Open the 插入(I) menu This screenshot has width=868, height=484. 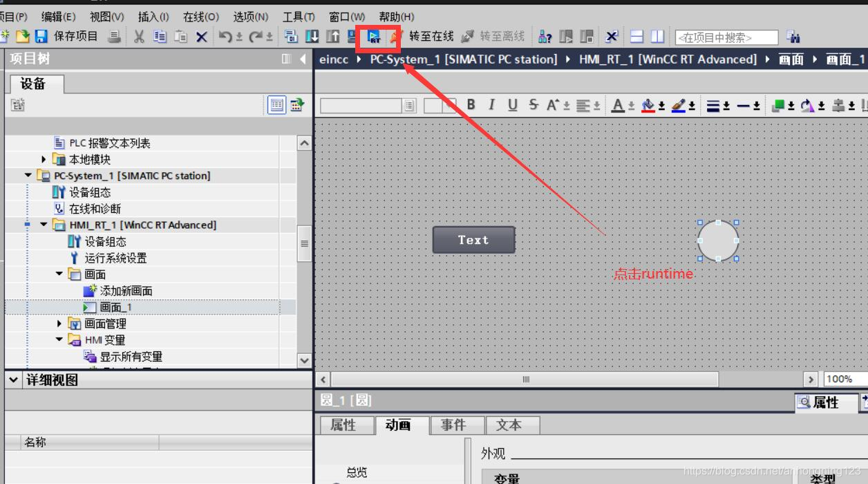point(153,17)
